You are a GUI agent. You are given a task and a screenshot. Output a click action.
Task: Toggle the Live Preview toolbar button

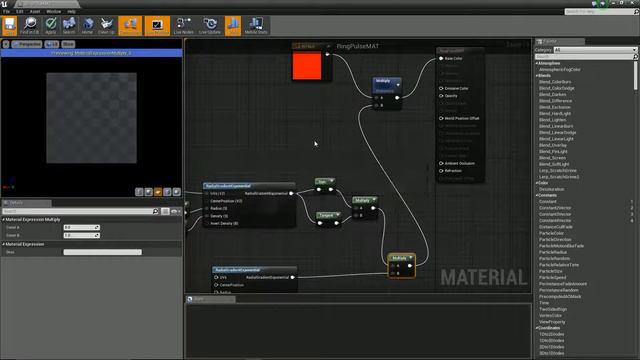157,26
